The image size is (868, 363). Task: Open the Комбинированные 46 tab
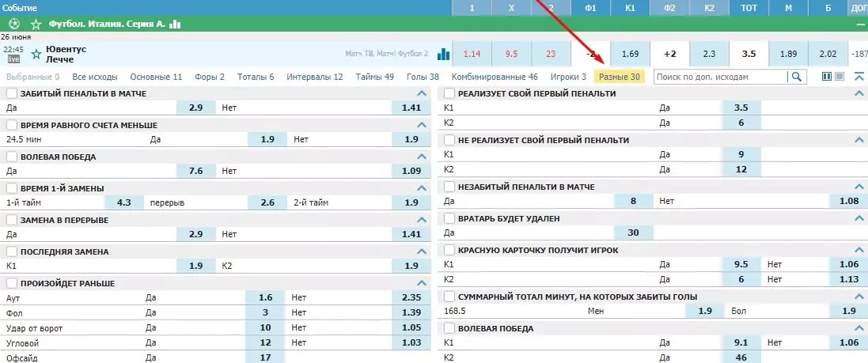pyautogui.click(x=495, y=77)
